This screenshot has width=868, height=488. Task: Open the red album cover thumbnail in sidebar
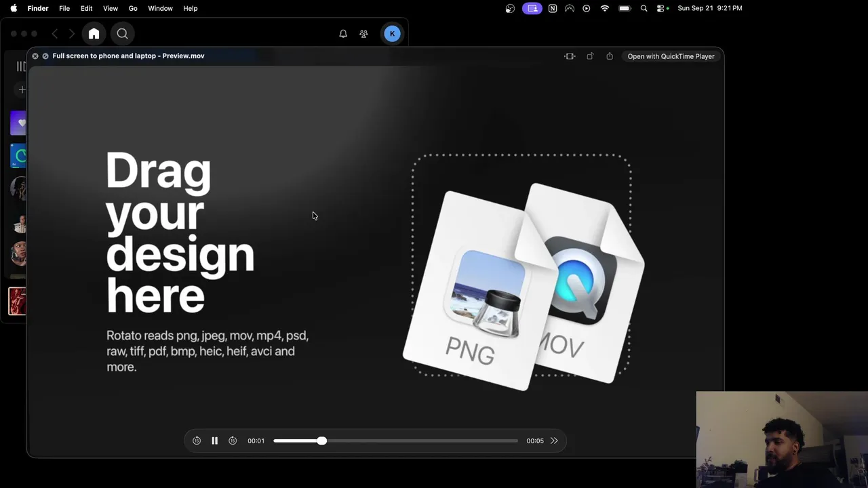18,302
